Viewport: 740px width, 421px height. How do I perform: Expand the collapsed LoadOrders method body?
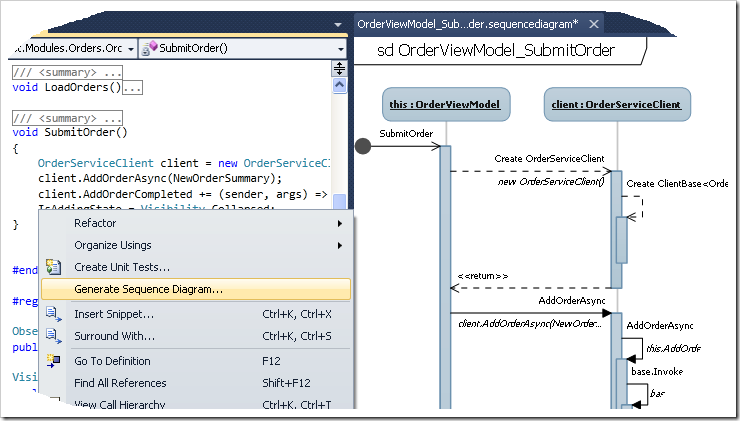click(x=132, y=88)
